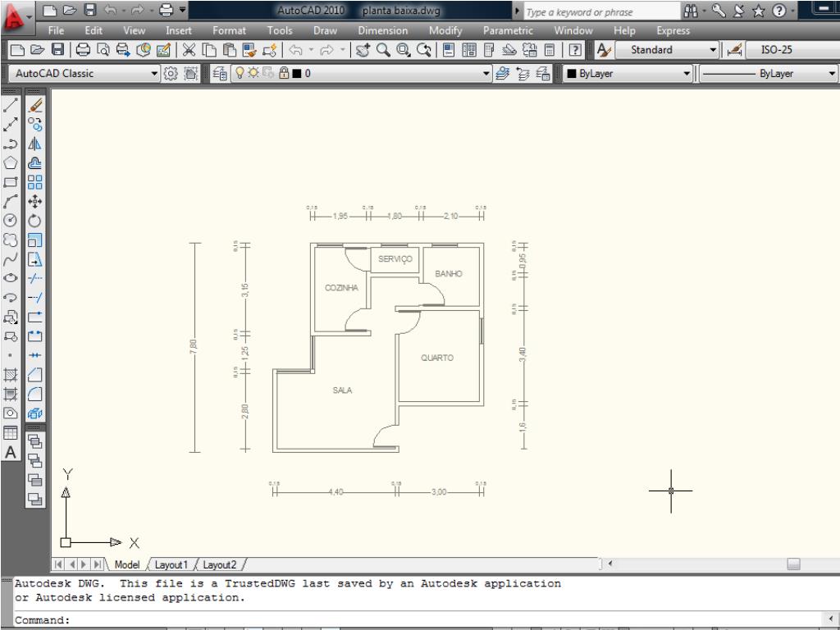Select the Extend tool
Image resolution: width=840 pixels, height=630 pixels.
click(34, 297)
